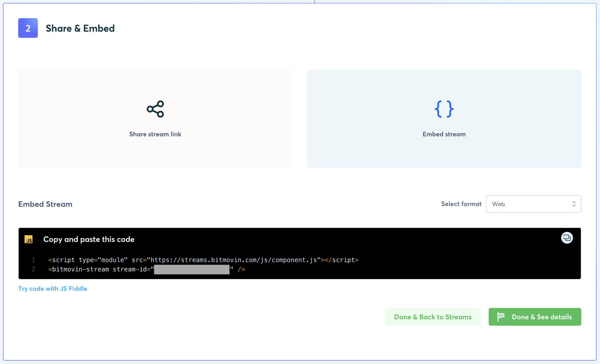The image size is (600, 364).
Task: Open Try code with JS Fiddle link
Action: [53, 289]
